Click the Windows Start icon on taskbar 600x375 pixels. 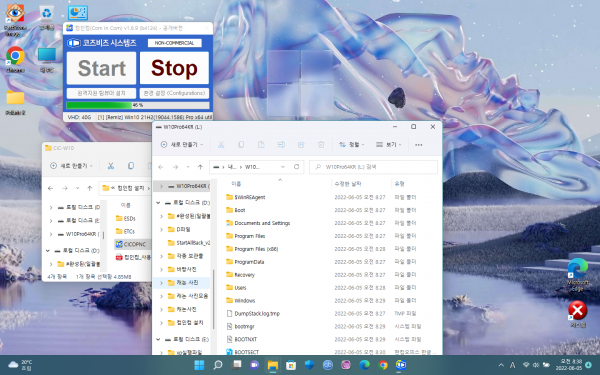pyautogui.click(x=199, y=365)
